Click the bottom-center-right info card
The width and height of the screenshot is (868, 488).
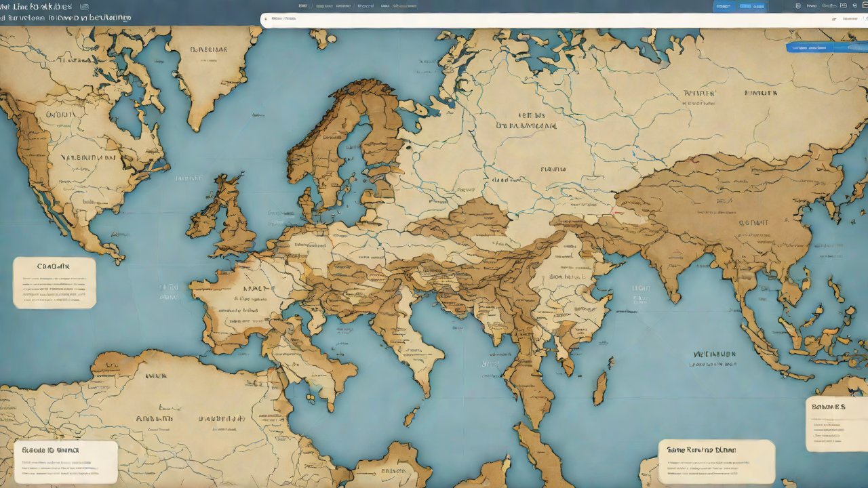[716, 462]
